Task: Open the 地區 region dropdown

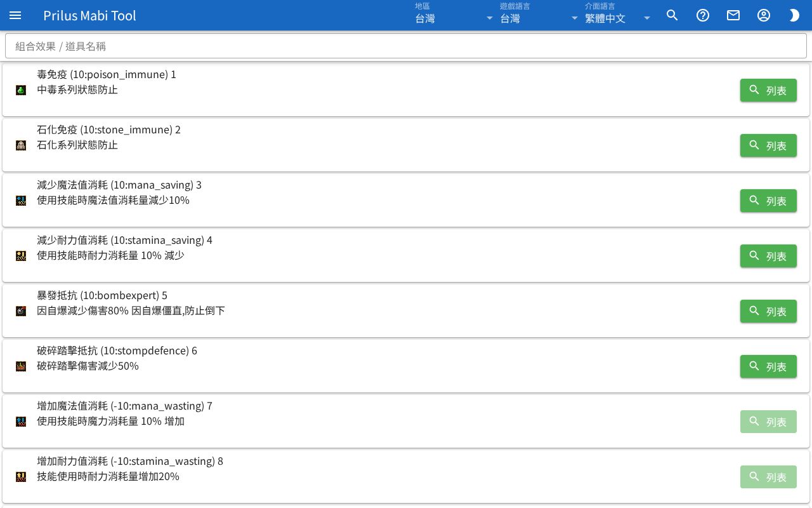Action: [x=454, y=15]
